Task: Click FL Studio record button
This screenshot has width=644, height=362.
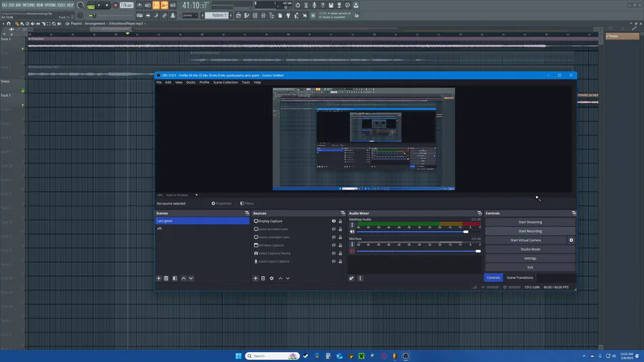Action: click(115, 5)
